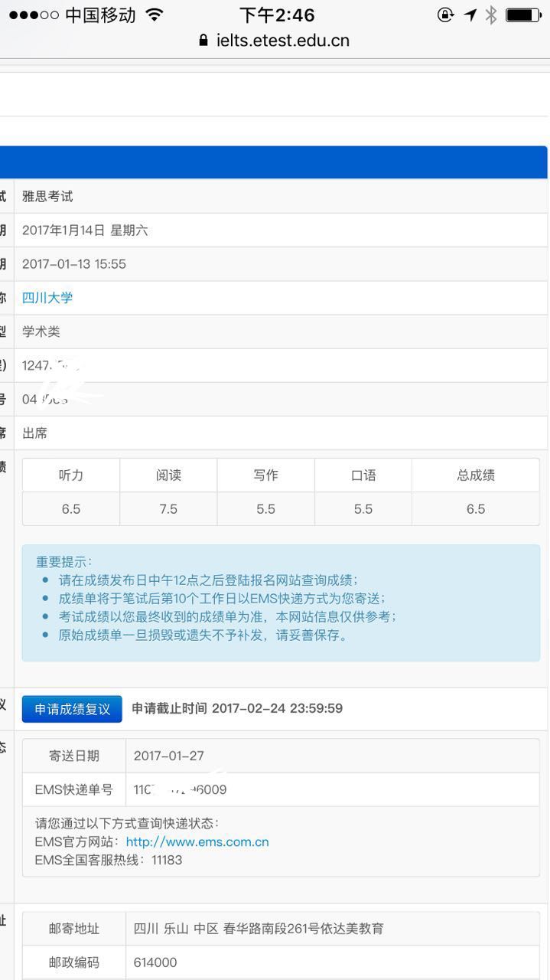This screenshot has width=550, height=980.
Task: Tap the rotation lock status icon
Action: tap(445, 15)
